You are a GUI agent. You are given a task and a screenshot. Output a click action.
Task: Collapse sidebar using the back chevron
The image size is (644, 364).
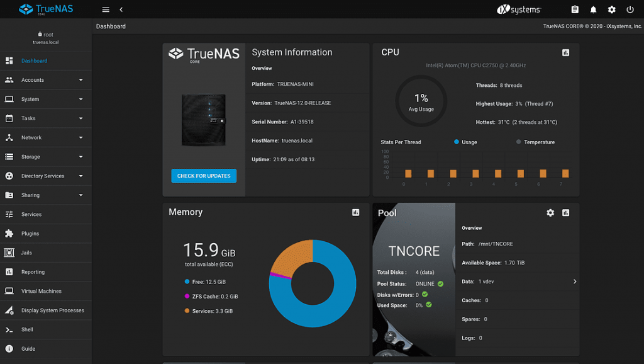click(x=121, y=9)
